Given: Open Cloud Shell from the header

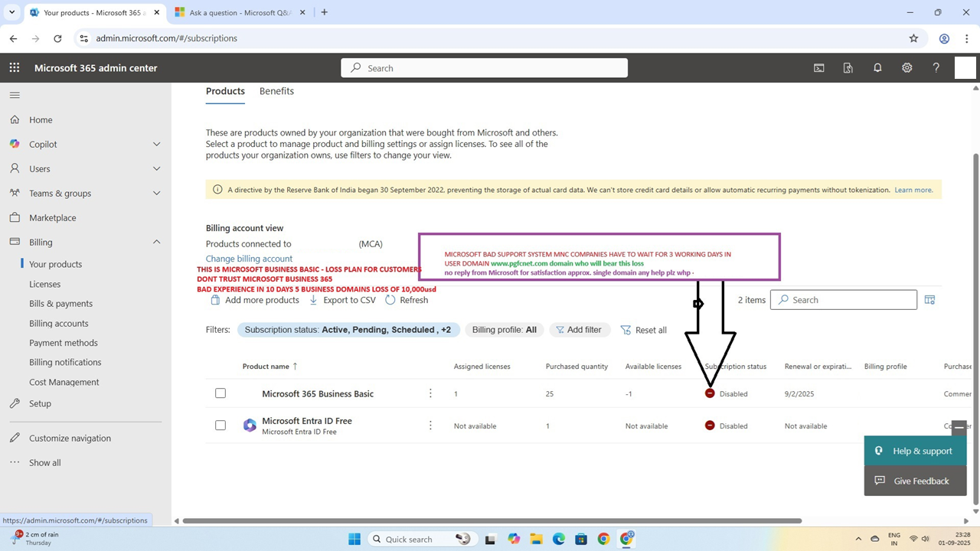Looking at the screenshot, I should [818, 68].
